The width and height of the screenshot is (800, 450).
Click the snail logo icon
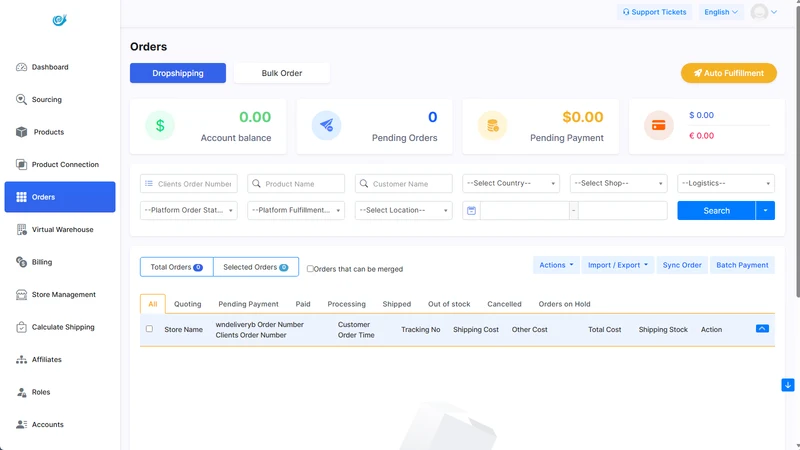coord(60,20)
